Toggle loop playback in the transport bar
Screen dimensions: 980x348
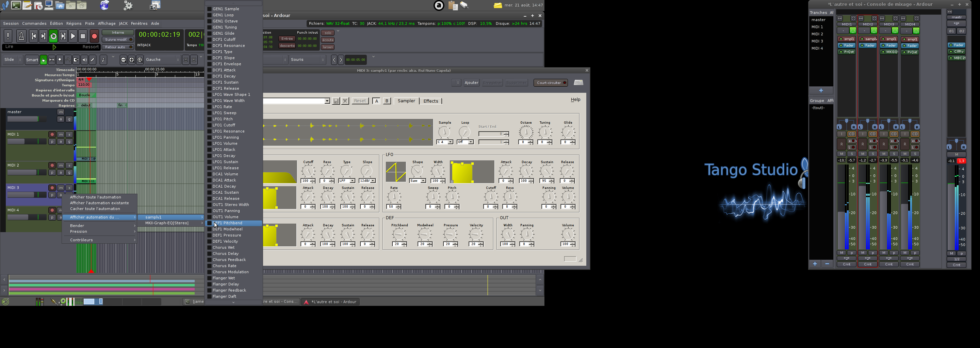(53, 36)
